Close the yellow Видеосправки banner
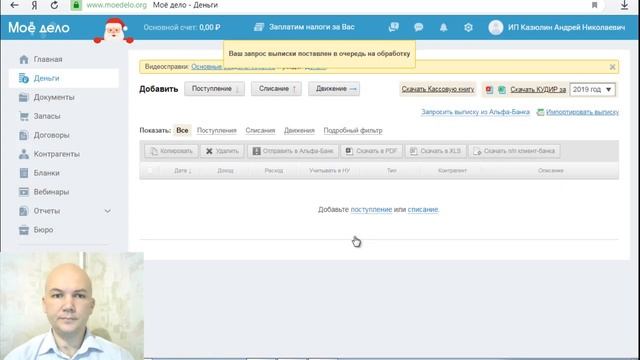 pos(612,67)
